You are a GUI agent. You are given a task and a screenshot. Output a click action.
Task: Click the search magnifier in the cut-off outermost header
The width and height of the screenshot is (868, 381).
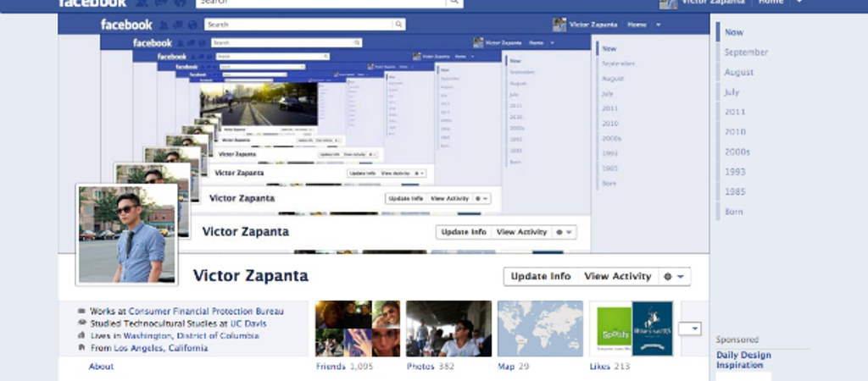pyautogui.click(x=454, y=3)
